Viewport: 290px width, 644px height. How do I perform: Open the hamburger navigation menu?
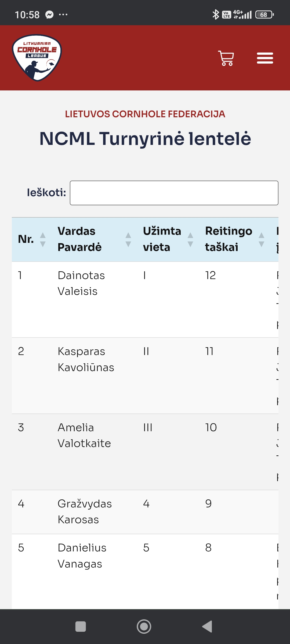[x=265, y=58]
